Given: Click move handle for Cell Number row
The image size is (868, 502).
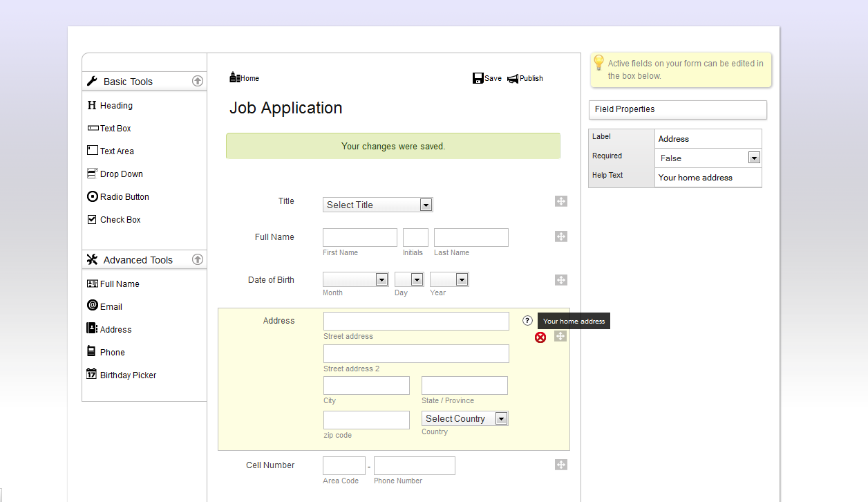Looking at the screenshot, I should (x=561, y=465).
